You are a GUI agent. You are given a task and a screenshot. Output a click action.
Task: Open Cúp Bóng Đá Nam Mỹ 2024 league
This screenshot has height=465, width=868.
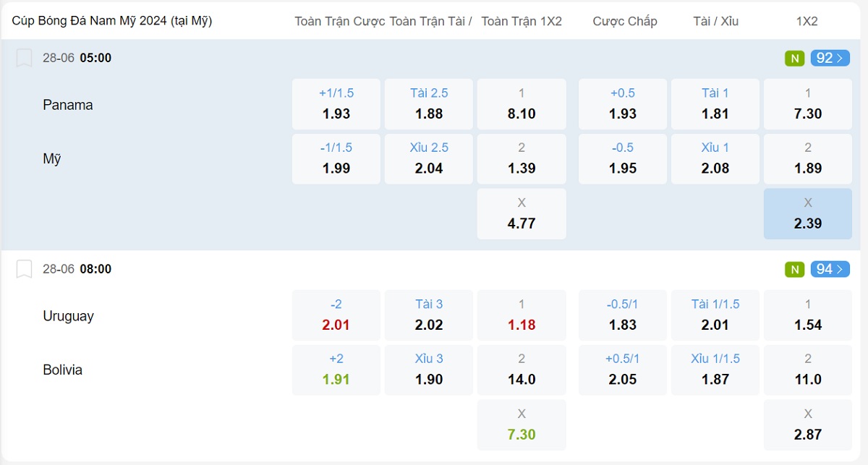112,21
